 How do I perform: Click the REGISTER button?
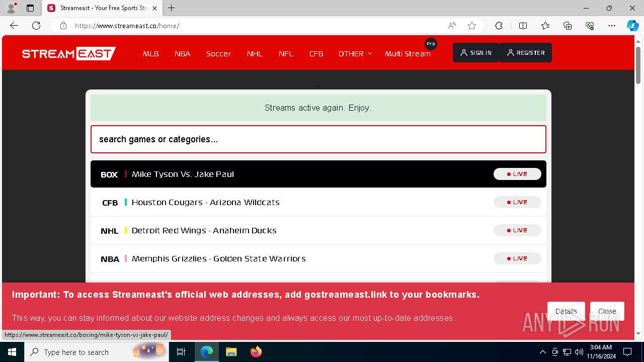click(x=525, y=53)
